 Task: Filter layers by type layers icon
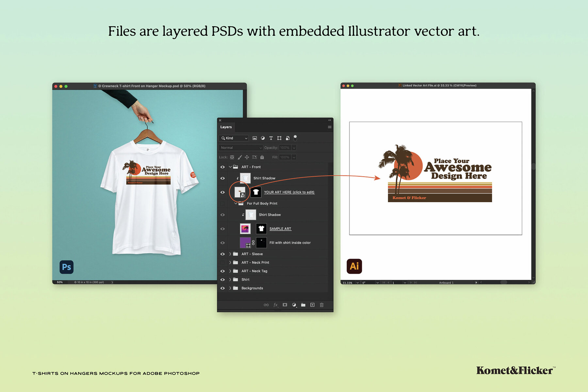pyautogui.click(x=271, y=138)
